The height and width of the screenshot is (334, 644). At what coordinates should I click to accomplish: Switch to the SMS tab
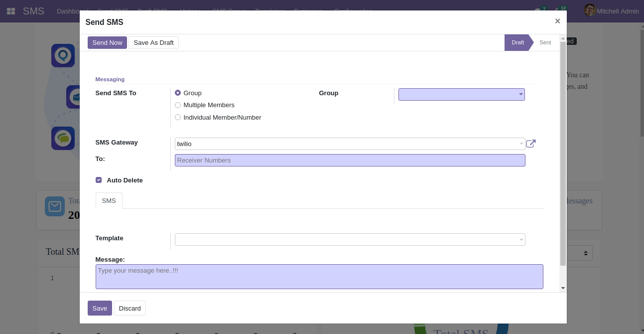tap(109, 200)
